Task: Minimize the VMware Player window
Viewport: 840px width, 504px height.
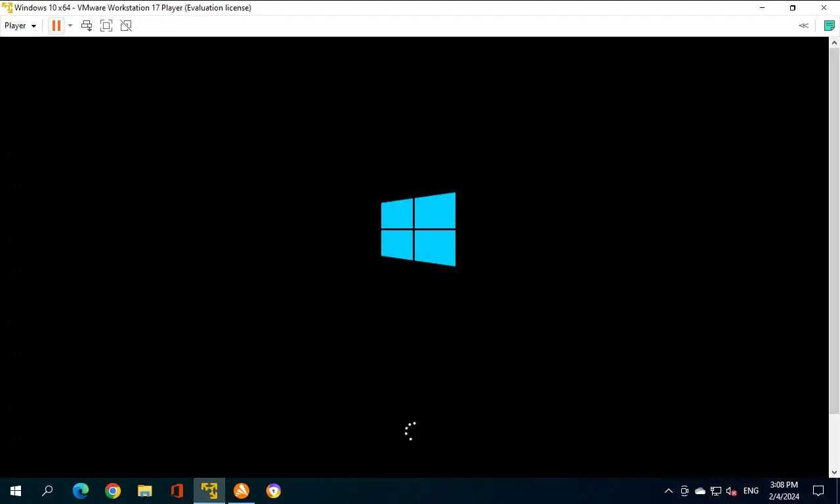Action: 763,8
